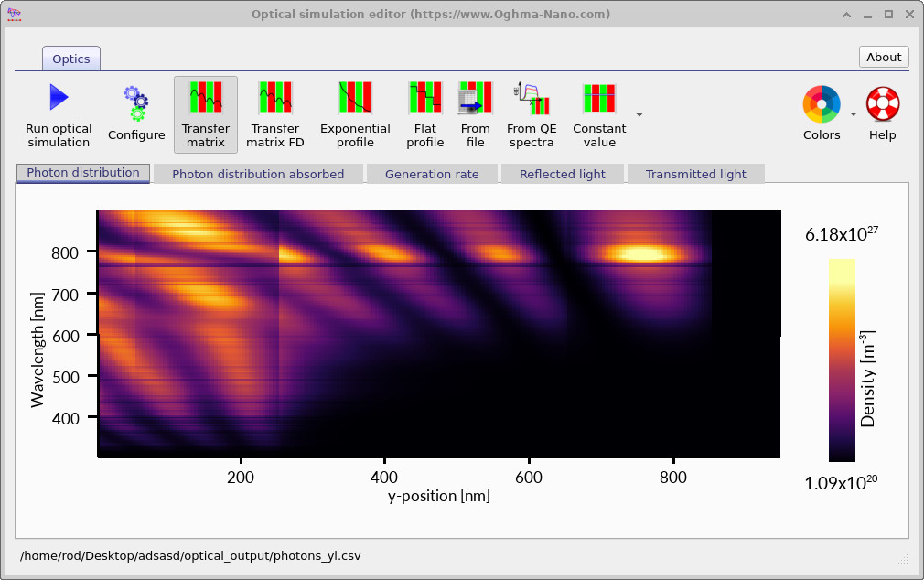Click the window resize grip in status bar

pos(903,559)
